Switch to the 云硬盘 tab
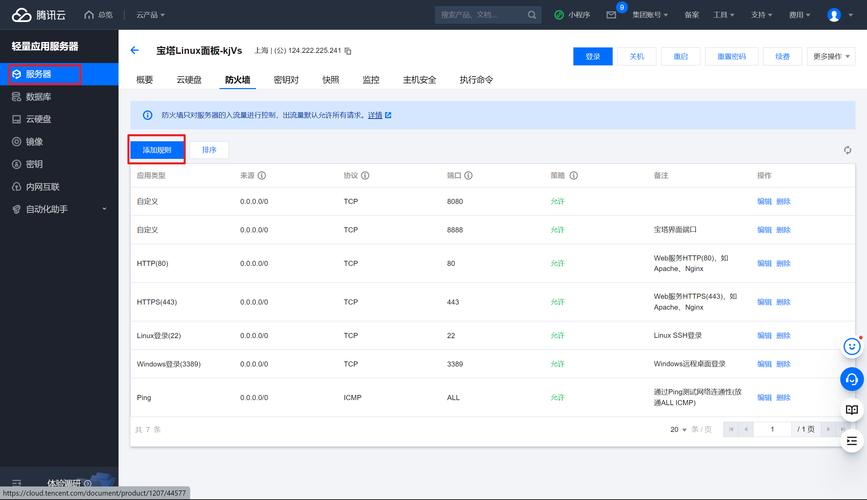 click(x=189, y=80)
